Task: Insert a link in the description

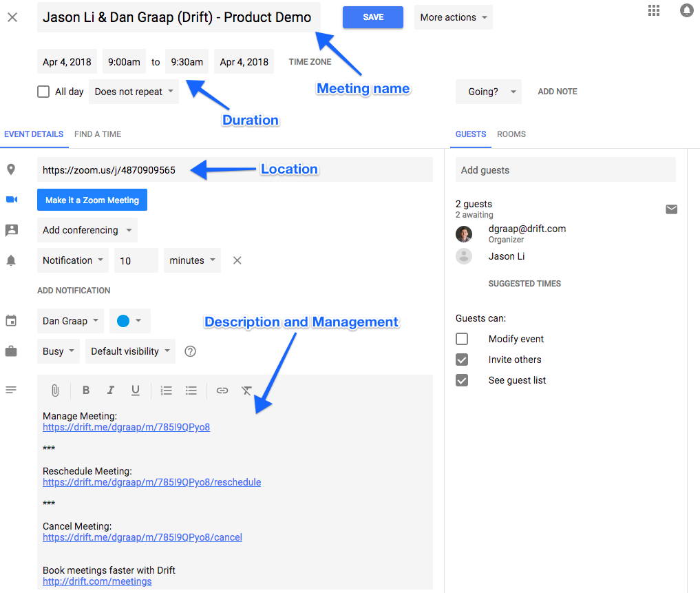Action: pos(222,391)
